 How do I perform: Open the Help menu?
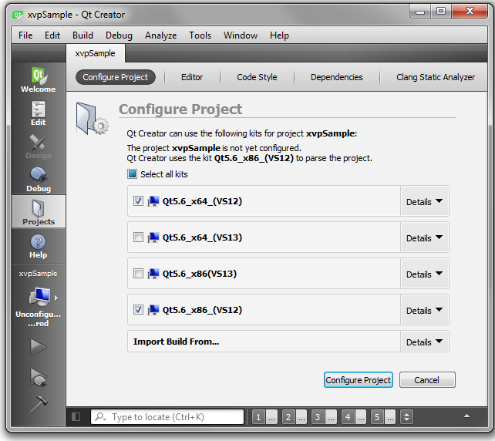click(x=279, y=35)
